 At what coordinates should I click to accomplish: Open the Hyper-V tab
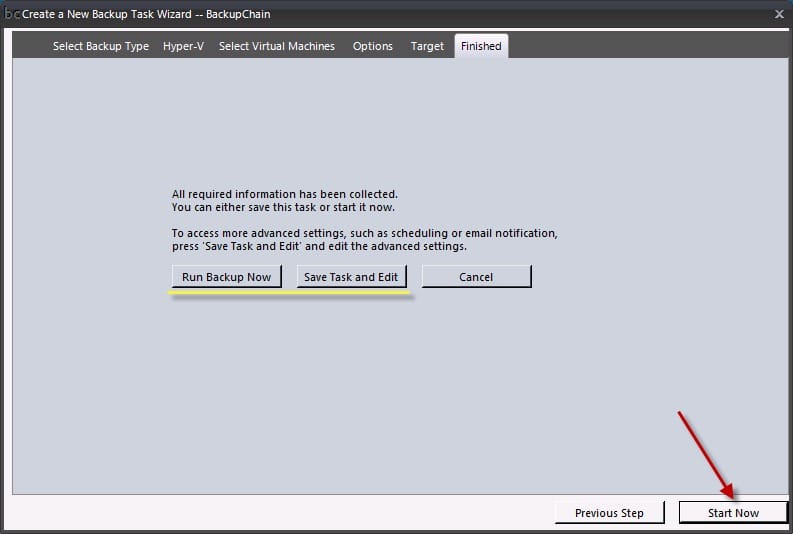(183, 46)
